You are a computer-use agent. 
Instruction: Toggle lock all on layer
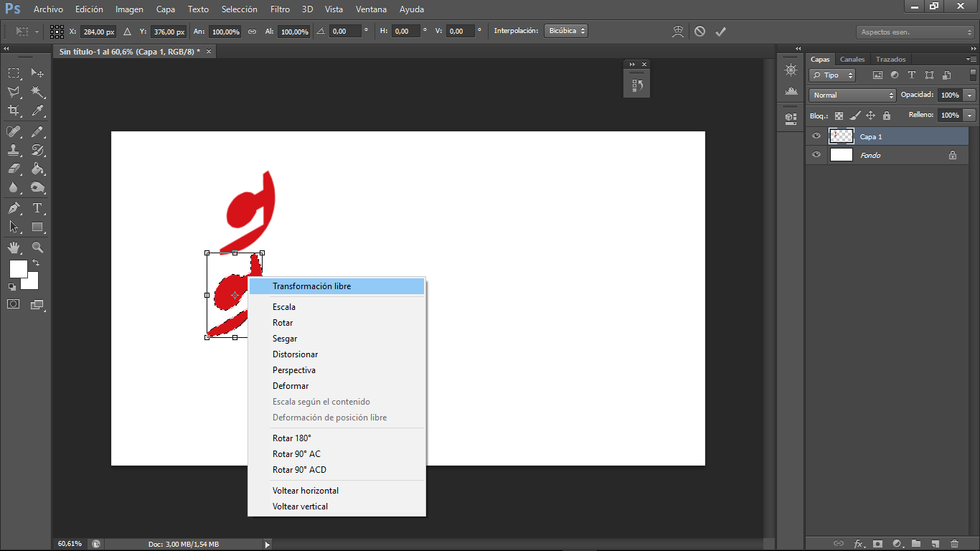point(887,116)
